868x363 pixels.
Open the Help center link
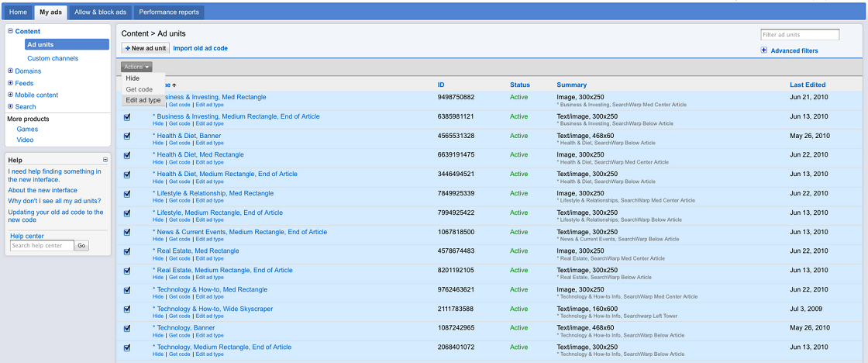point(27,236)
